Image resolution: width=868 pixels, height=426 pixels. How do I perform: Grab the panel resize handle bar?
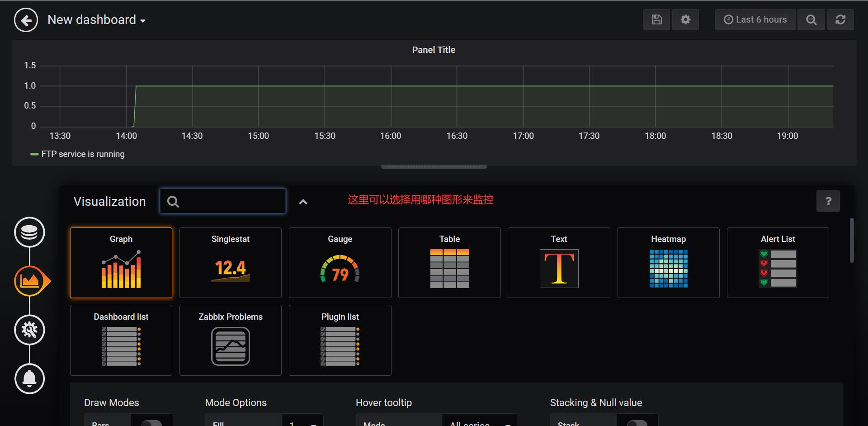tap(434, 166)
